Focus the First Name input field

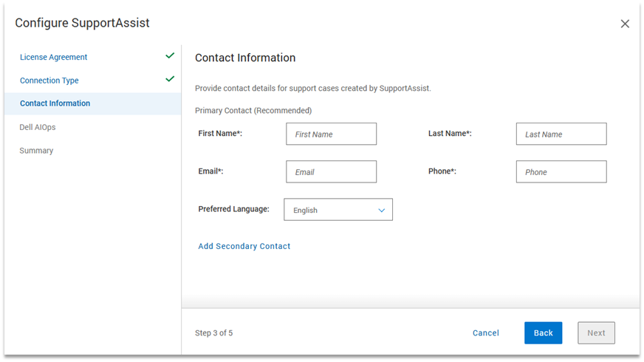(331, 134)
